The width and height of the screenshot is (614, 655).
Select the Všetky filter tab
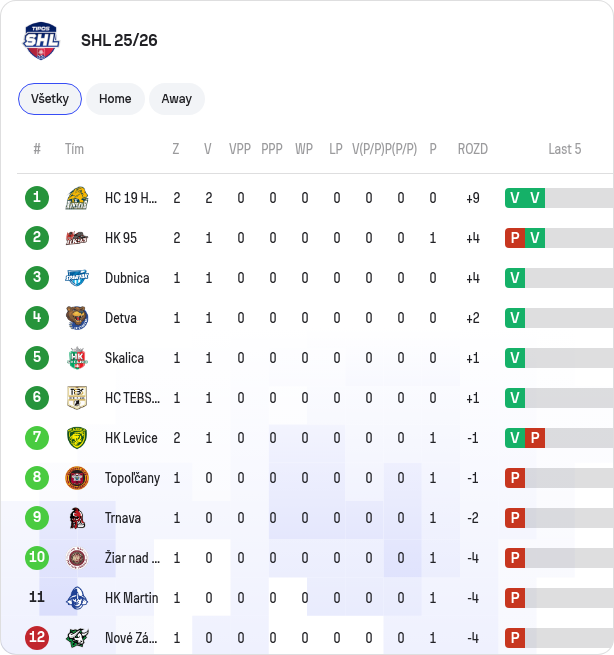[50, 99]
